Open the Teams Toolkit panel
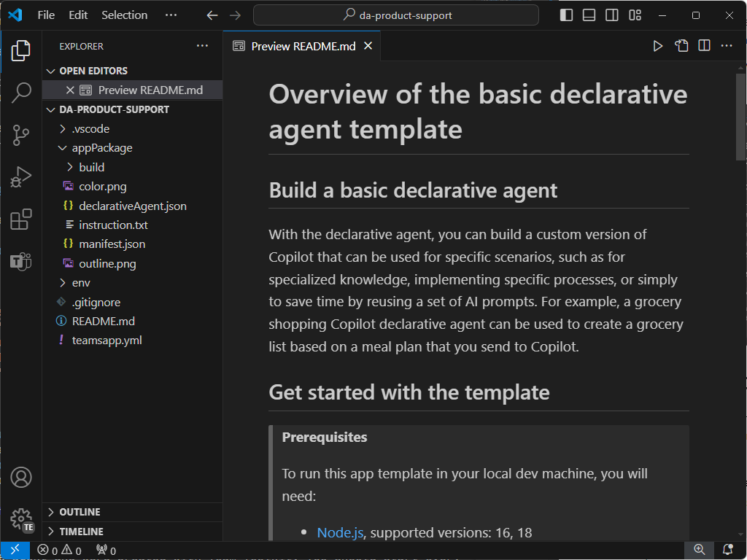This screenshot has height=560, width=747. 22,262
